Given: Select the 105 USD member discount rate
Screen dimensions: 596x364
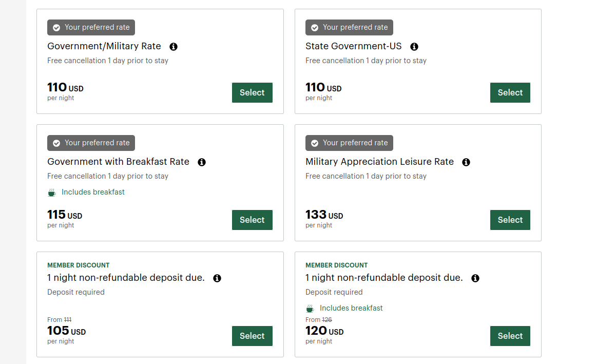Looking at the screenshot, I should click(252, 336).
